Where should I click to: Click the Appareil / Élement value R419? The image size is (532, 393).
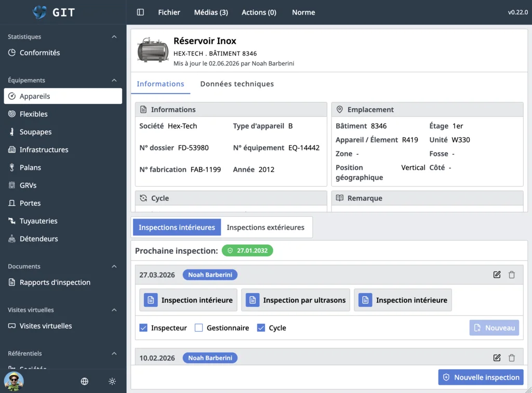tap(410, 140)
